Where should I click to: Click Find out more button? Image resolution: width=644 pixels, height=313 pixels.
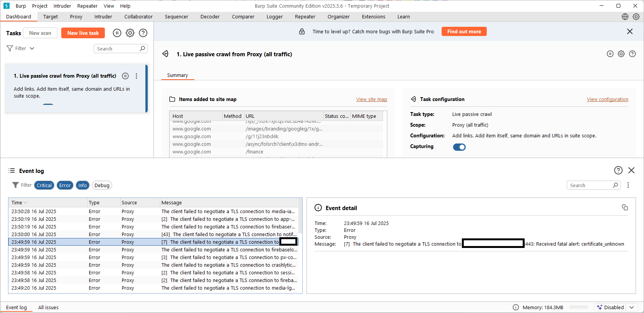point(464,31)
